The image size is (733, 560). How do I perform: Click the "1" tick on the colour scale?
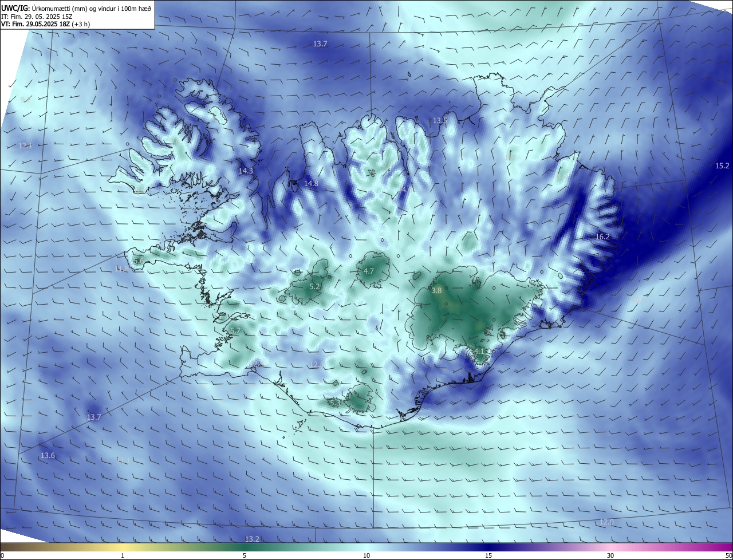pos(123,555)
